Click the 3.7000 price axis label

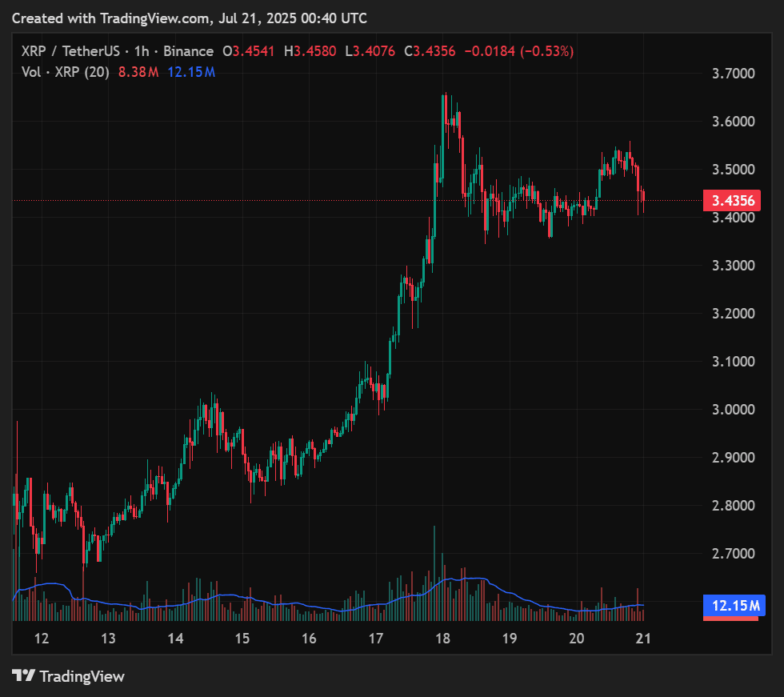(x=734, y=74)
